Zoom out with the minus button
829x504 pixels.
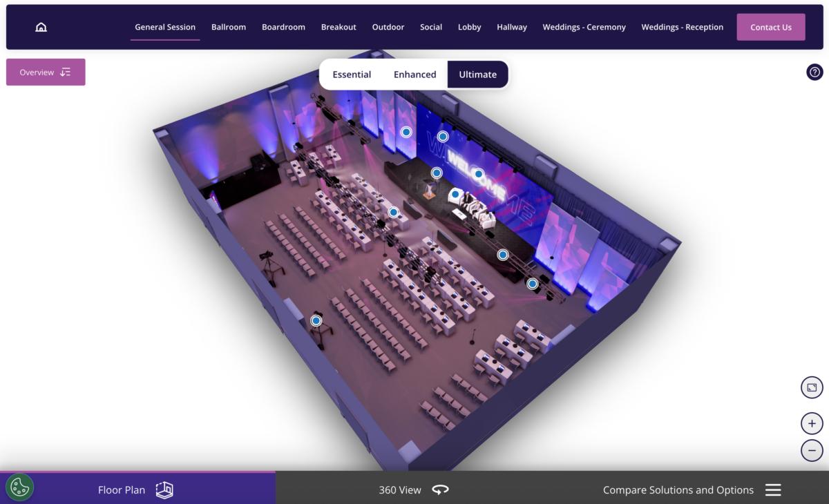[x=812, y=451]
